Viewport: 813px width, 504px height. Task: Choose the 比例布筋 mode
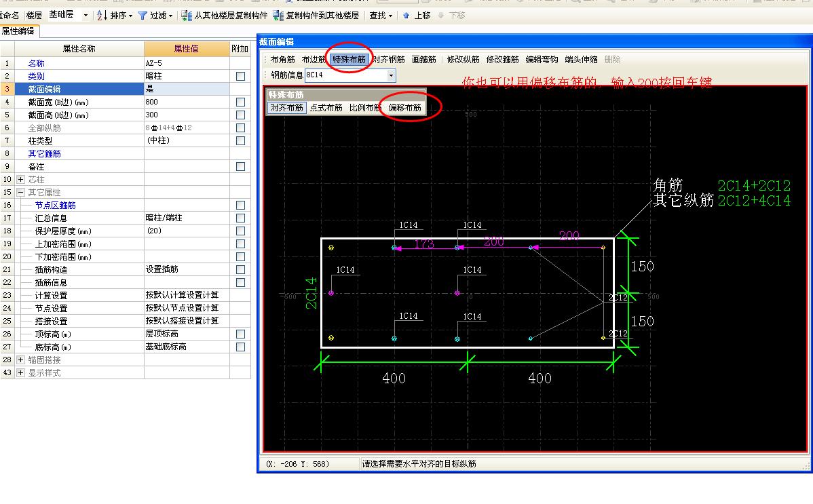[365, 108]
